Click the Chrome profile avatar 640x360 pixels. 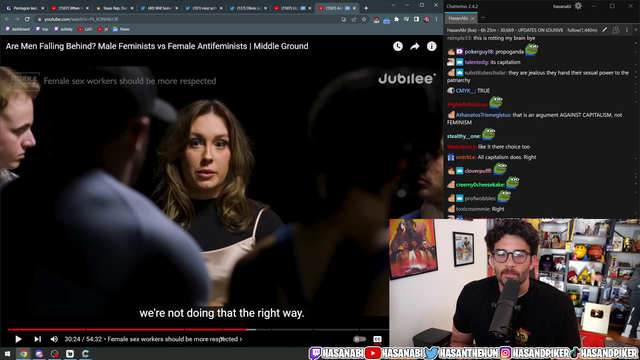coord(427,19)
